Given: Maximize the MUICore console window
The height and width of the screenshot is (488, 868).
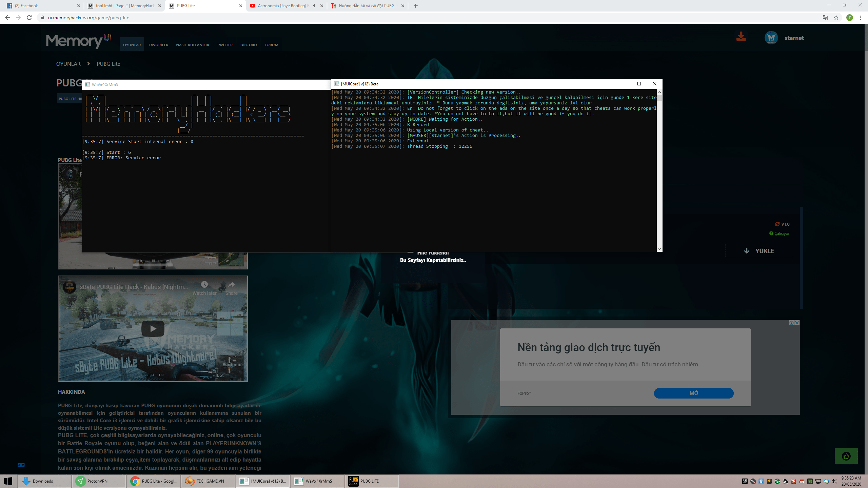Looking at the screenshot, I should click(639, 84).
